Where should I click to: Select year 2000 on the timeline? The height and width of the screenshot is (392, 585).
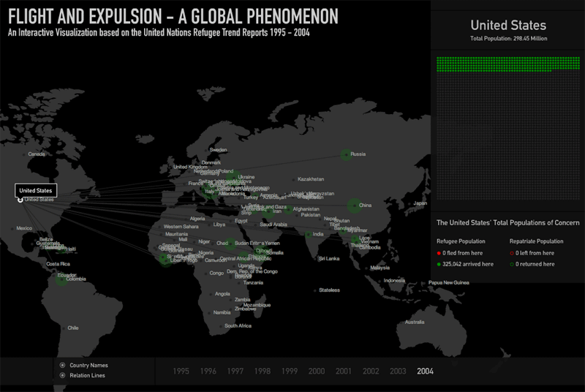(317, 371)
